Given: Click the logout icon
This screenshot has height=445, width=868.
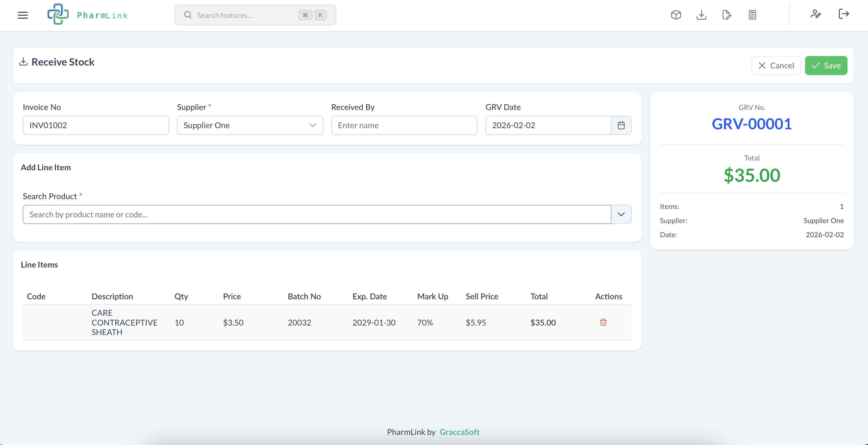Looking at the screenshot, I should tap(844, 14).
